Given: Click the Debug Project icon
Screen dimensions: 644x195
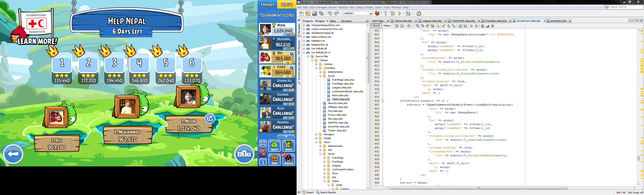Looking at the screenshot, I should (x=408, y=13).
